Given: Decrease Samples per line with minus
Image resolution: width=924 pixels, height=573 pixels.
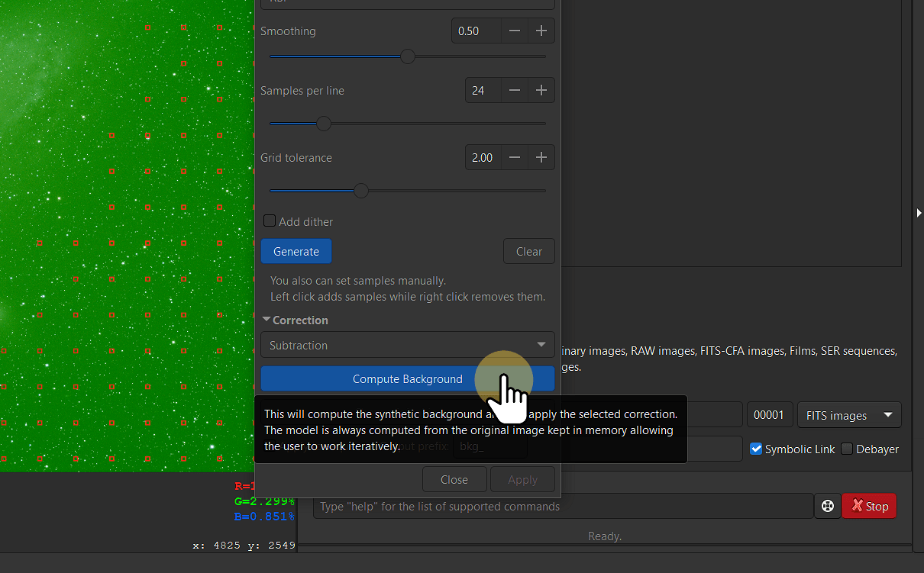Looking at the screenshot, I should click(x=515, y=91).
